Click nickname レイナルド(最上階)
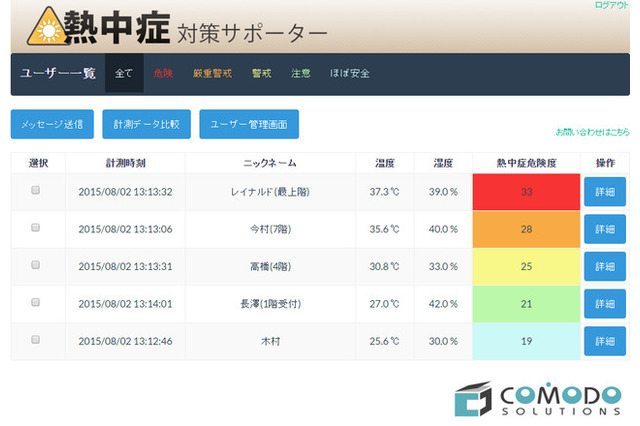 click(270, 192)
